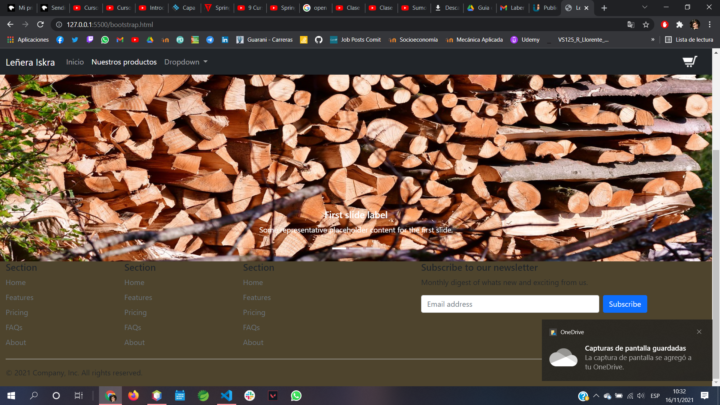
Task: Click the Subscribe button
Action: pos(624,304)
